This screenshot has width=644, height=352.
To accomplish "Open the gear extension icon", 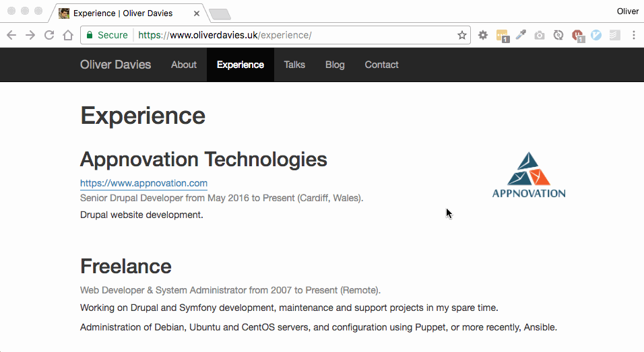I will pos(483,36).
